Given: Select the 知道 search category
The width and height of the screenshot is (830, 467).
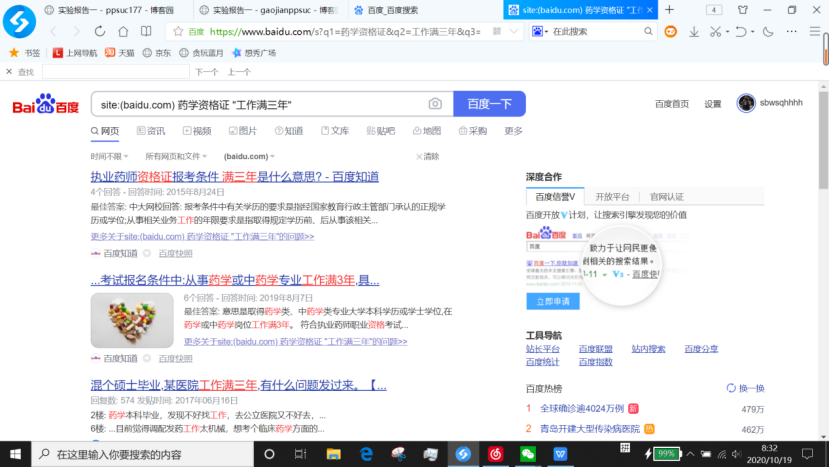Looking at the screenshot, I should 289,131.
